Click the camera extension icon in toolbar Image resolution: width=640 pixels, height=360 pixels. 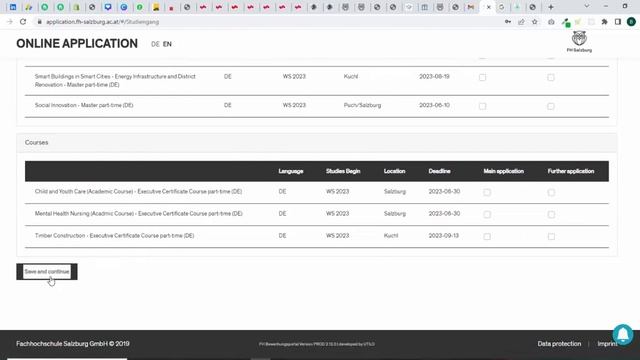click(551, 22)
